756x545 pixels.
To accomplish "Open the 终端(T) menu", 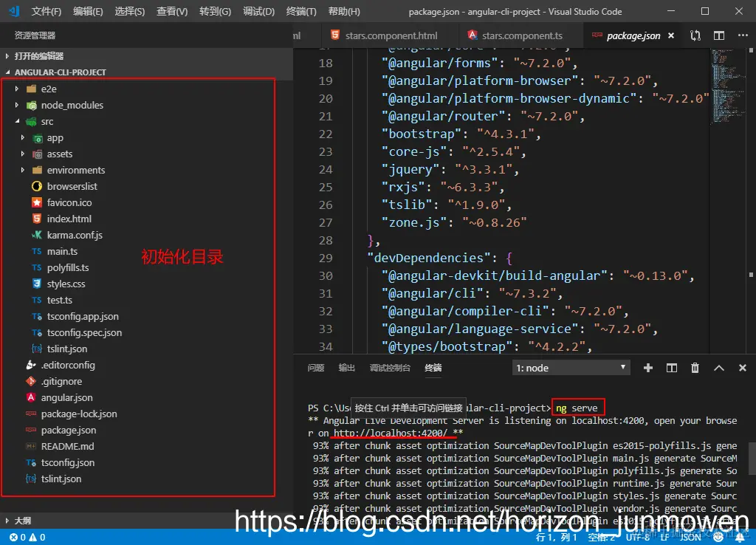I will point(301,11).
